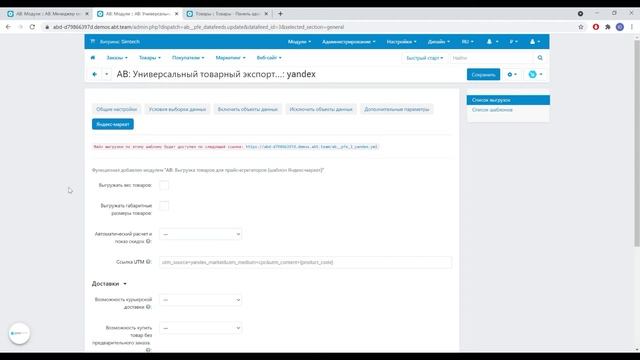Screen dimensions: 640x360
Task: Click help icon beside курьерской доставки label
Action: (x=148, y=307)
